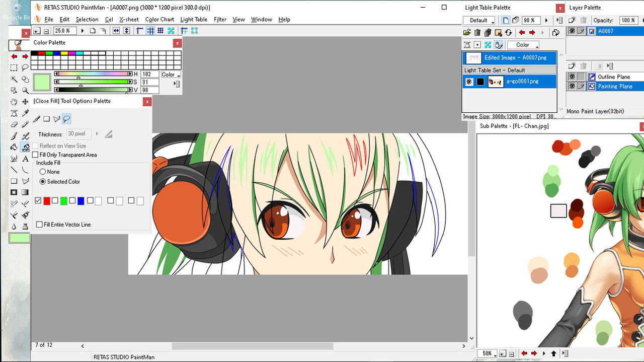The width and height of the screenshot is (644, 362).
Task: Open the Color dropdown in Light Table Palette
Action: pyautogui.click(x=523, y=45)
